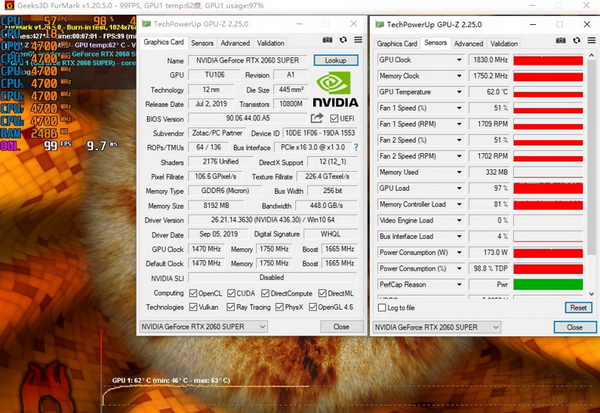
Task: Click Driver Version value field
Action: point(273,220)
